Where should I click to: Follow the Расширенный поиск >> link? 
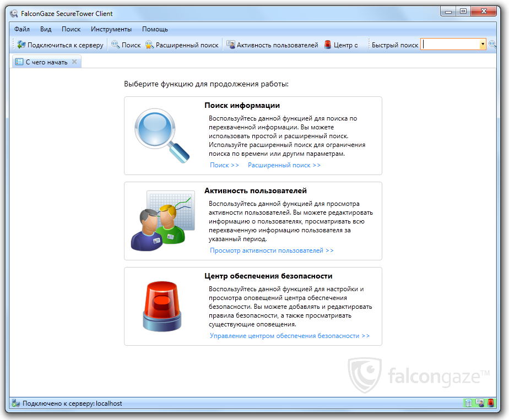pos(284,165)
